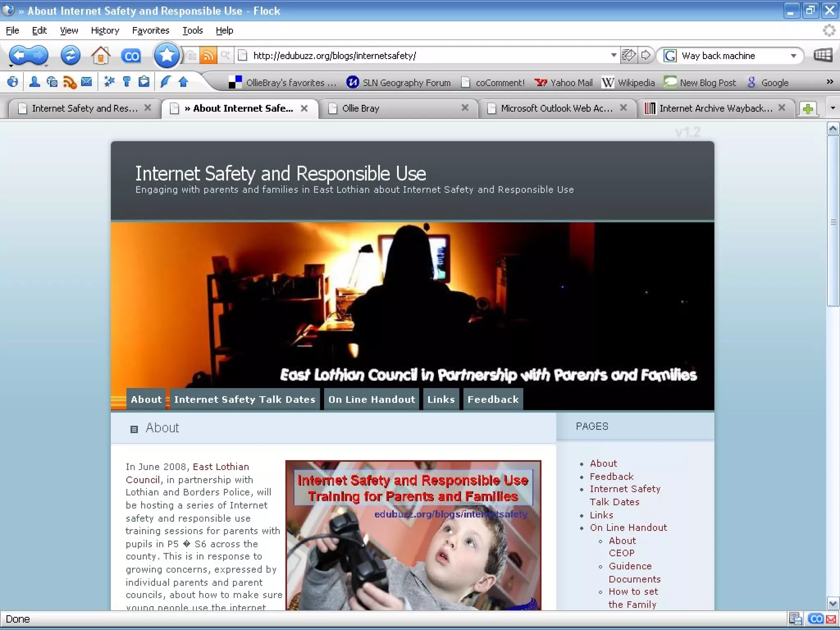Open the East Lothian Council link
The height and width of the screenshot is (630, 840).
point(221,467)
